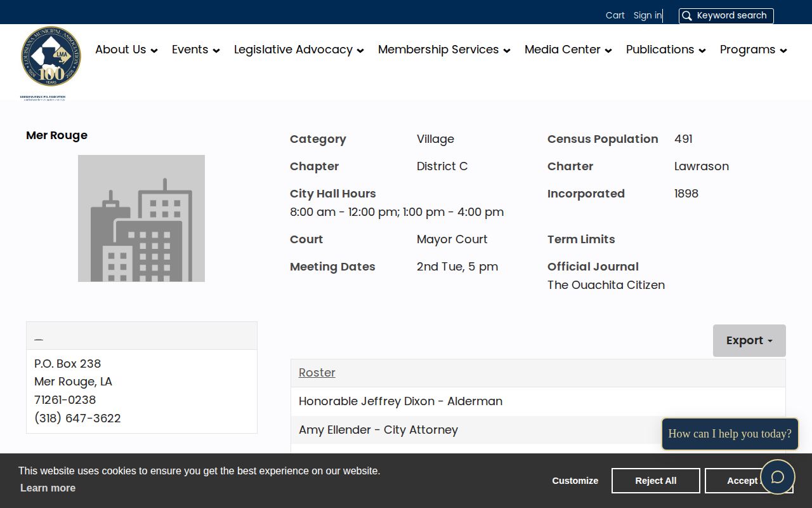This screenshot has height=508, width=812.
Task: Open the Export dropdown button
Action: pos(749,340)
